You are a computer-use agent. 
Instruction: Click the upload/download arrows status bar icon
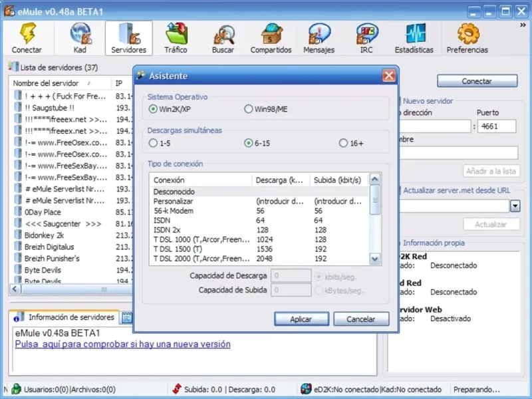coord(177,389)
